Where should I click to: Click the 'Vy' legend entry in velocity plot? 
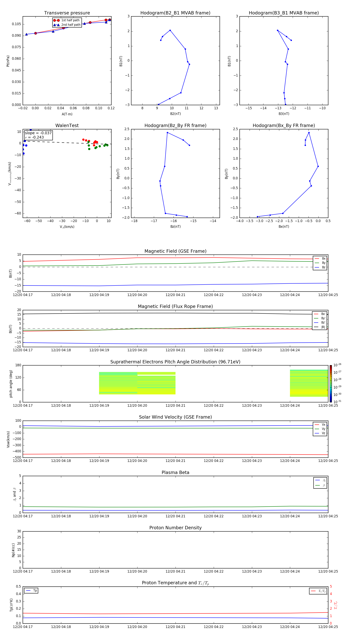[320, 429]
